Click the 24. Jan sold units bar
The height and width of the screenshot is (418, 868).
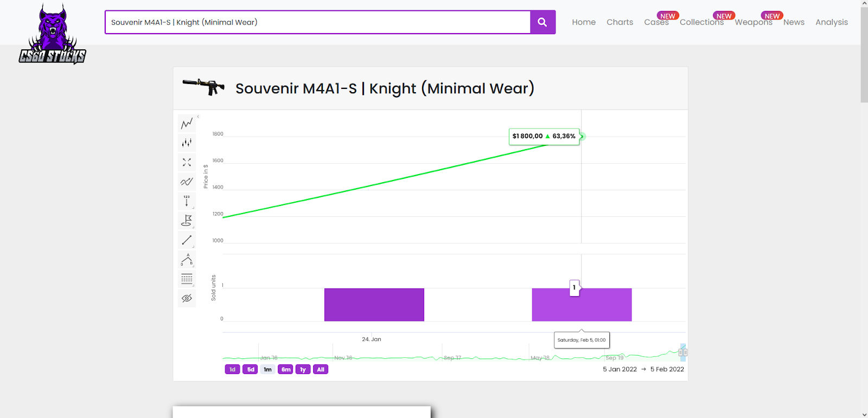click(374, 305)
